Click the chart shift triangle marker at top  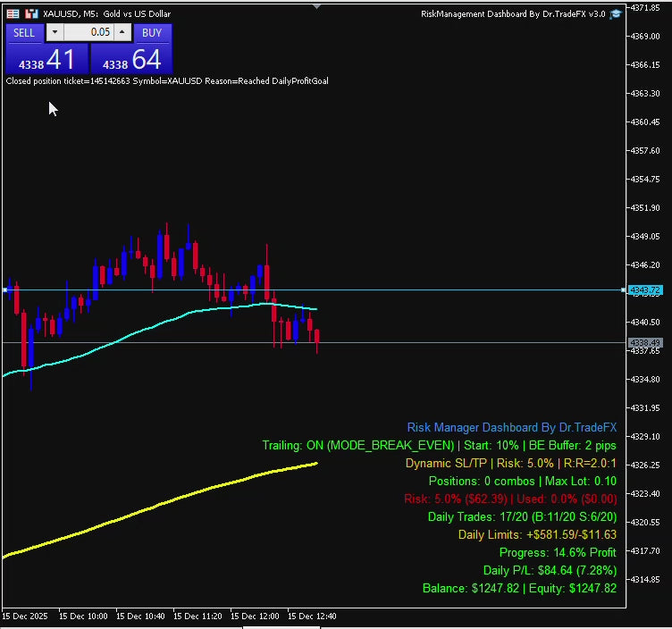[317, 5]
